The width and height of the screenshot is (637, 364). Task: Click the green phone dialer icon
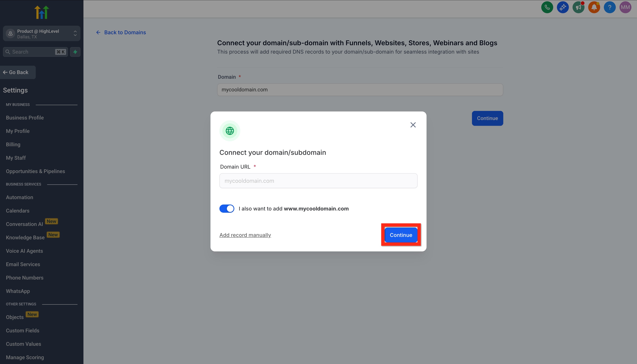click(547, 7)
